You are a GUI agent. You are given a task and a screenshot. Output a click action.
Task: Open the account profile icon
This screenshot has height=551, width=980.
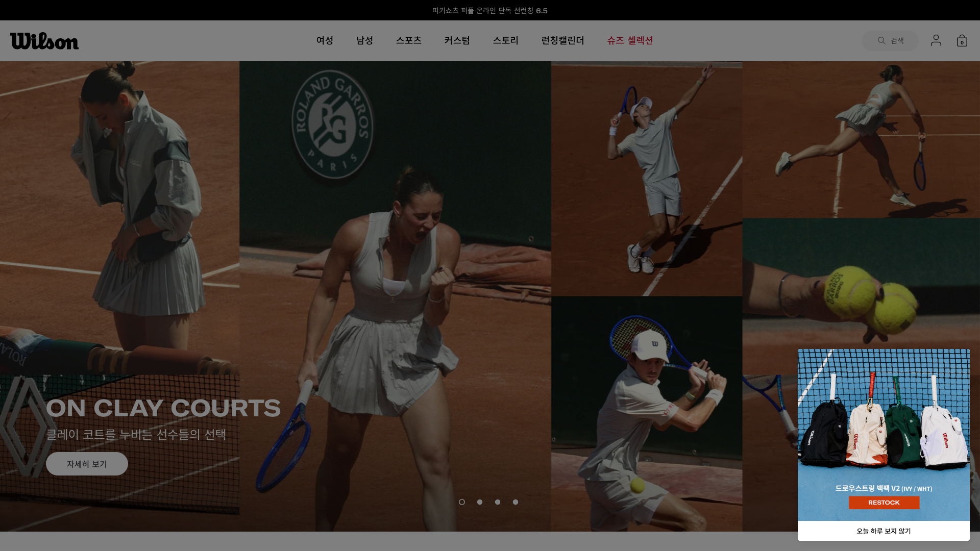point(936,40)
